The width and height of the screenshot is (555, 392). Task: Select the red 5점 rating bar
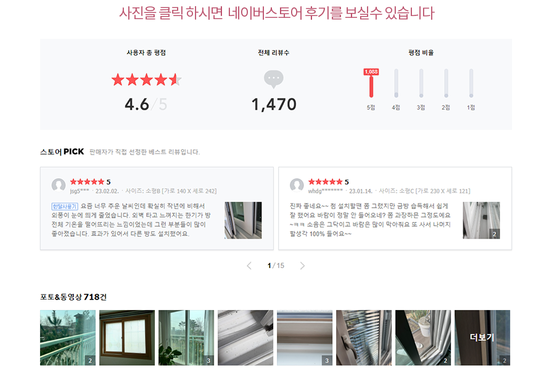(371, 87)
